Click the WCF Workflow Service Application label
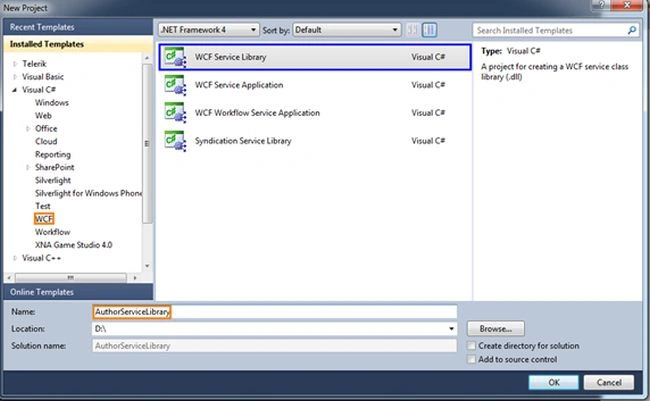The image size is (650, 401). pos(257,113)
